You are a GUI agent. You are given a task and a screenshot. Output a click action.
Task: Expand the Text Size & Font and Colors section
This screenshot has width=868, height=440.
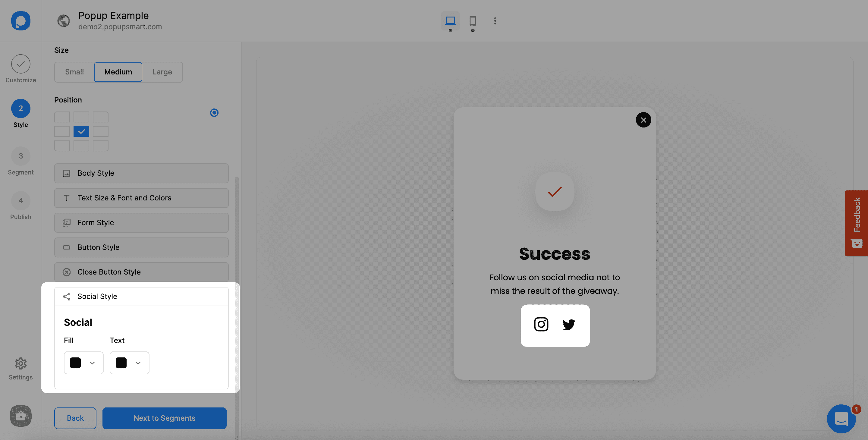[141, 198]
